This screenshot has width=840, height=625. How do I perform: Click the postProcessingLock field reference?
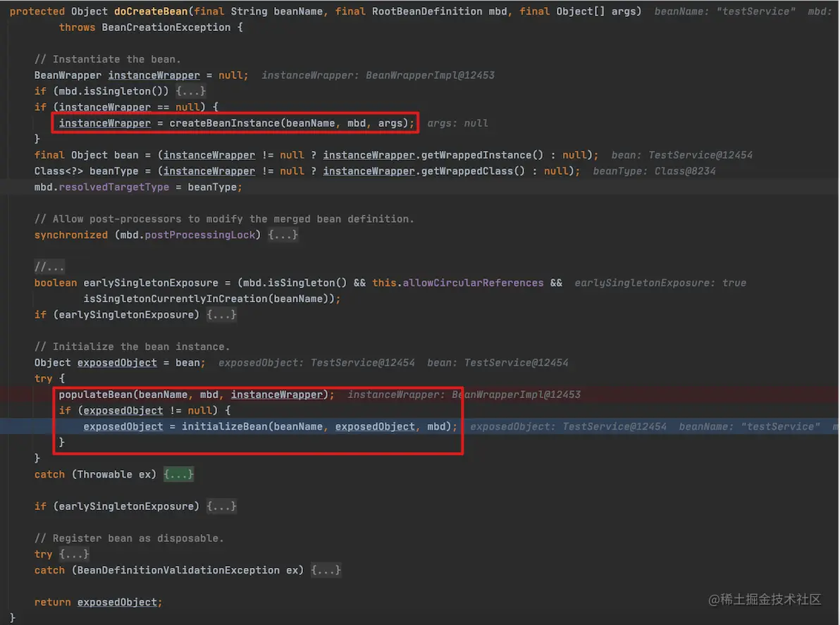point(200,235)
